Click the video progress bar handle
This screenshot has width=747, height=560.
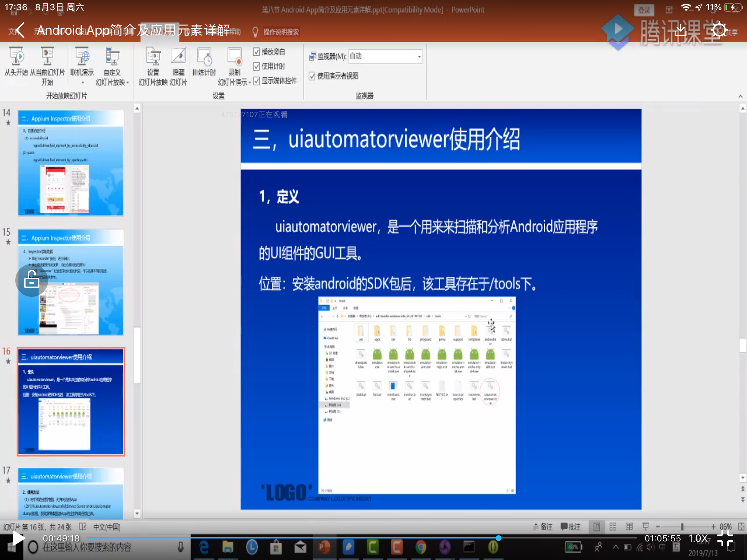click(498, 538)
